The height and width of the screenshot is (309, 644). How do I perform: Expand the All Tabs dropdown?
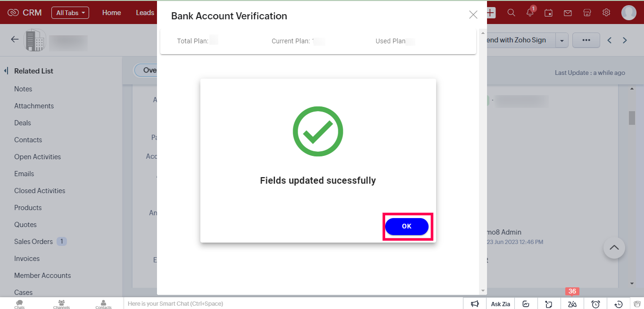coord(70,13)
